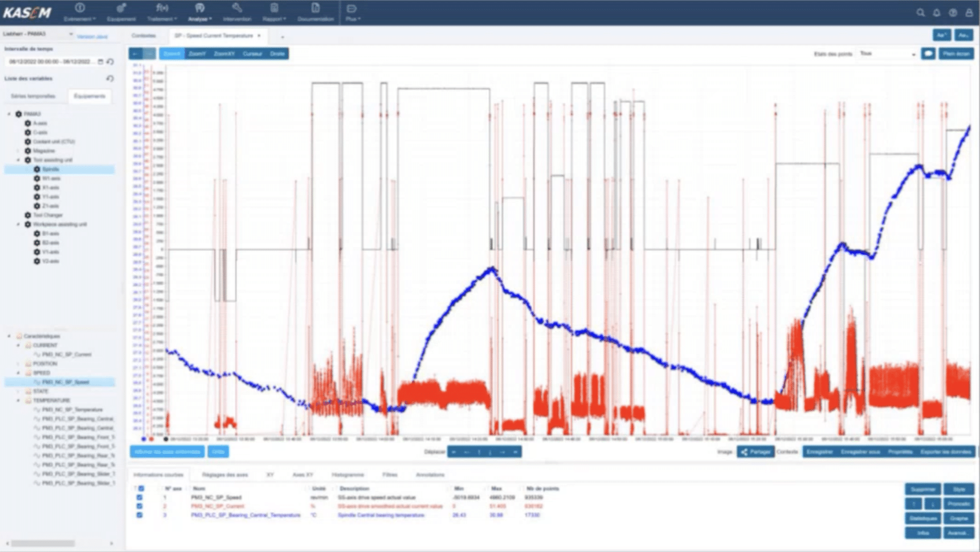Uncheck the Bearing_Central_Temperature curve checkbox
The width and height of the screenshot is (980, 552).
[140, 515]
